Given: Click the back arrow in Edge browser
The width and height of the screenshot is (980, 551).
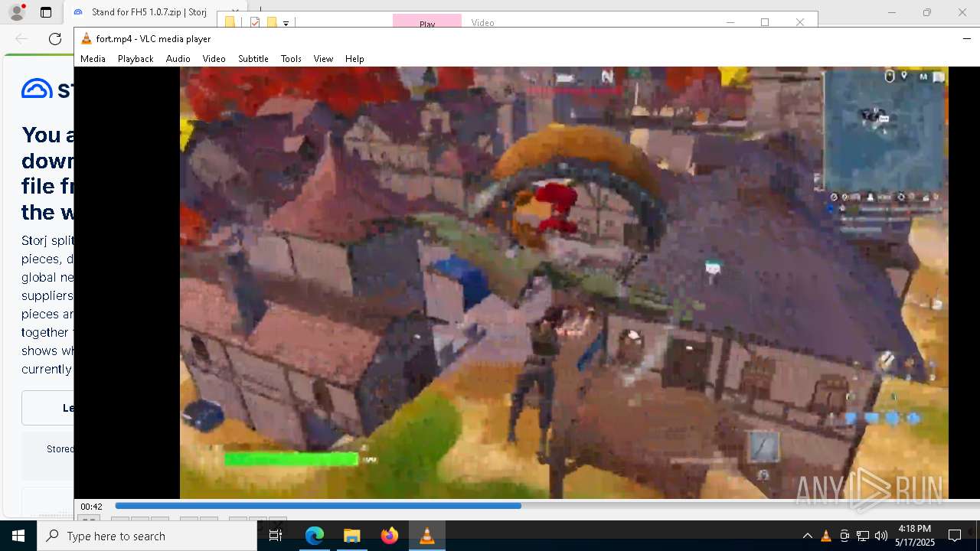Looking at the screenshot, I should [21, 39].
